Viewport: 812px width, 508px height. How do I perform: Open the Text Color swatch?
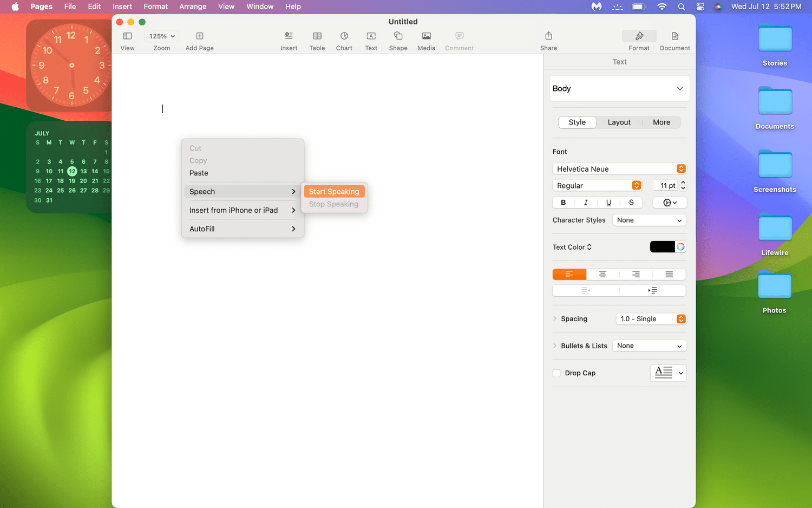(x=663, y=246)
